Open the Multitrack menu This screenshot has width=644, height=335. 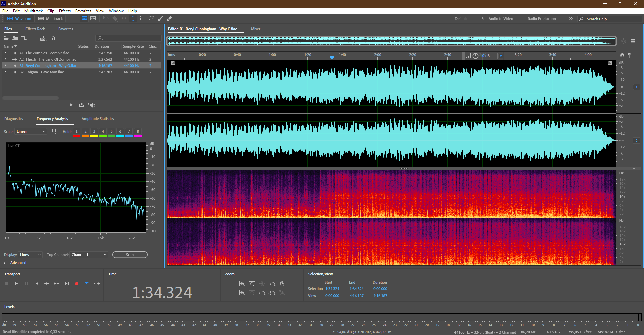click(34, 11)
